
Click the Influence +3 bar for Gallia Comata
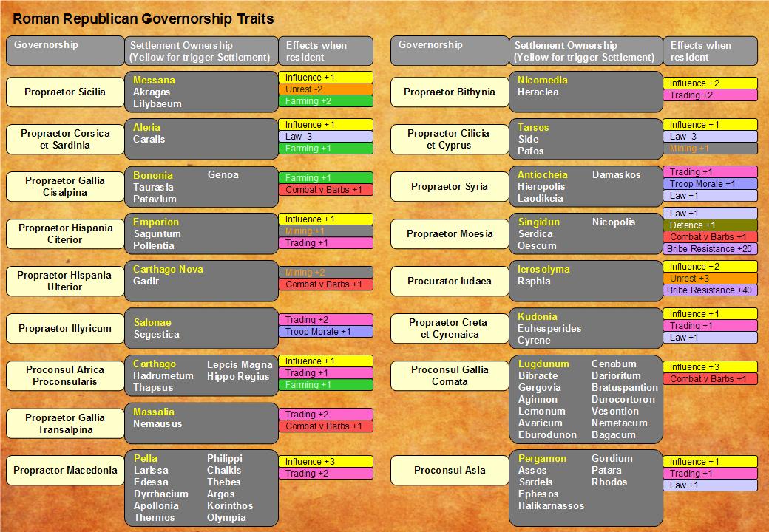[x=710, y=367]
